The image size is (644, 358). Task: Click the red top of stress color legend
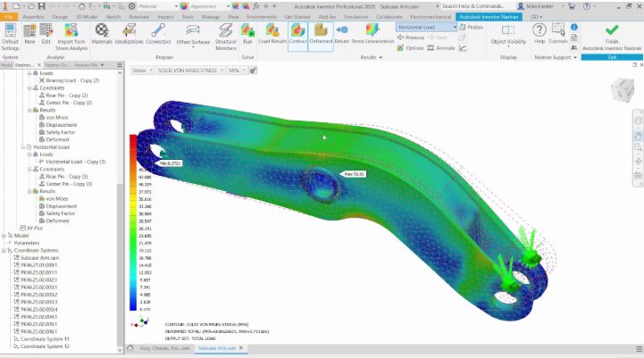(x=133, y=138)
